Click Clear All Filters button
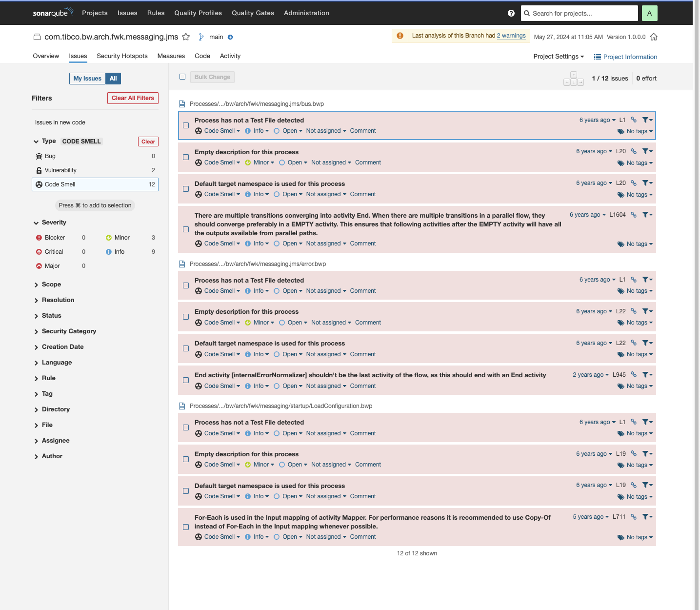This screenshot has width=700, height=610. 133,98
